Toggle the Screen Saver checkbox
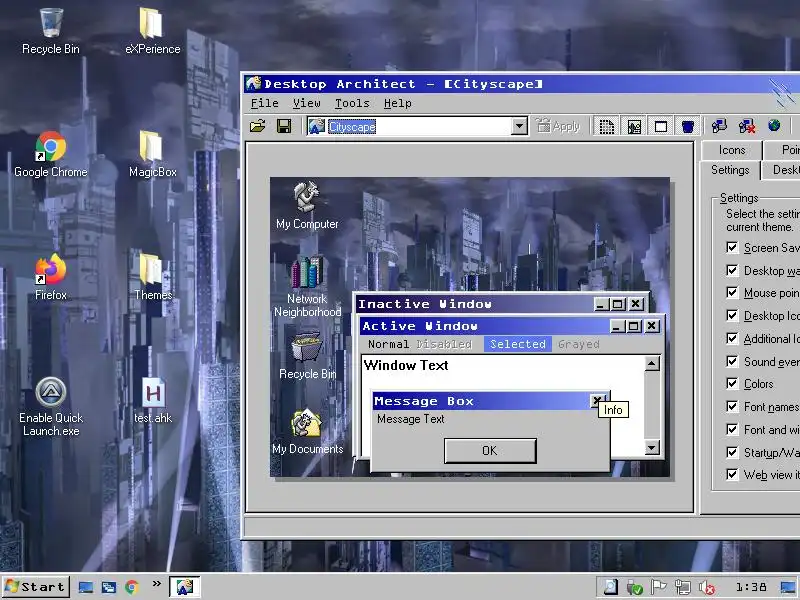 (732, 247)
